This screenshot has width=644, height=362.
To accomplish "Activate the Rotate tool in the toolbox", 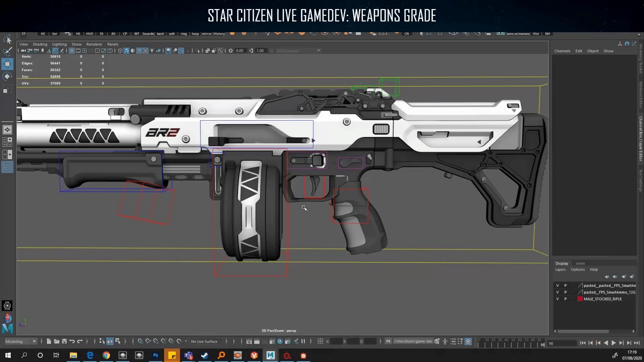I will [7, 76].
